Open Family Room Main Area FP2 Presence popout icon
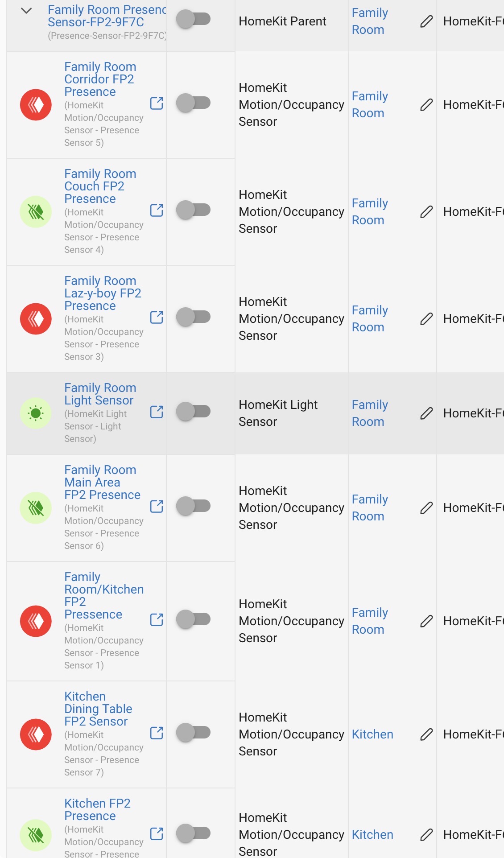The width and height of the screenshot is (504, 858). [157, 506]
